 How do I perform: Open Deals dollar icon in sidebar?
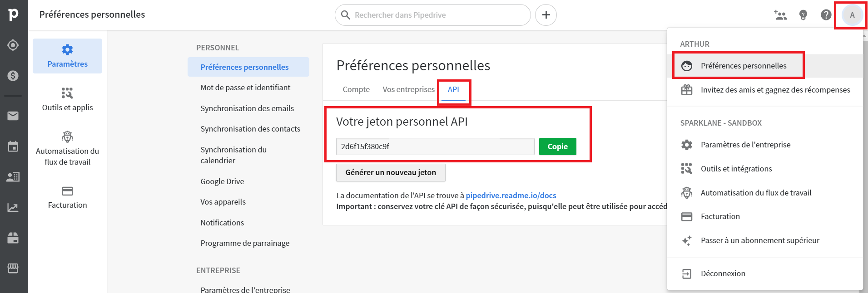pos(13,76)
